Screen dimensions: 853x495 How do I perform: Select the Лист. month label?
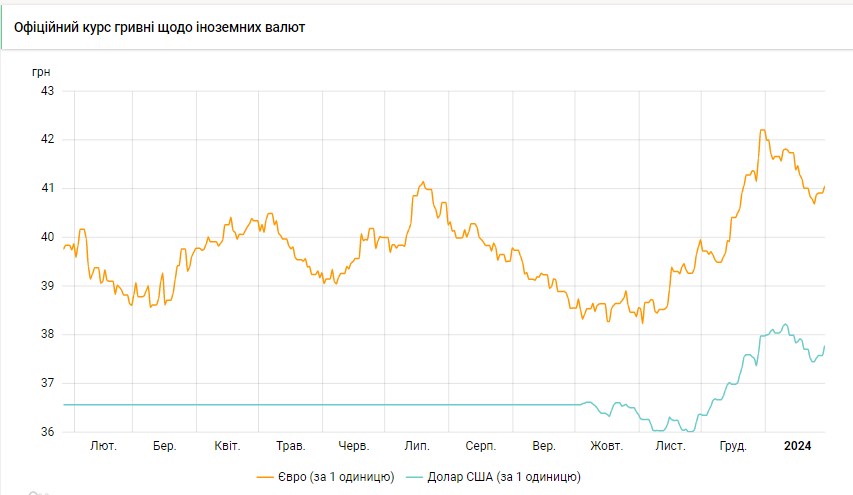point(670,446)
